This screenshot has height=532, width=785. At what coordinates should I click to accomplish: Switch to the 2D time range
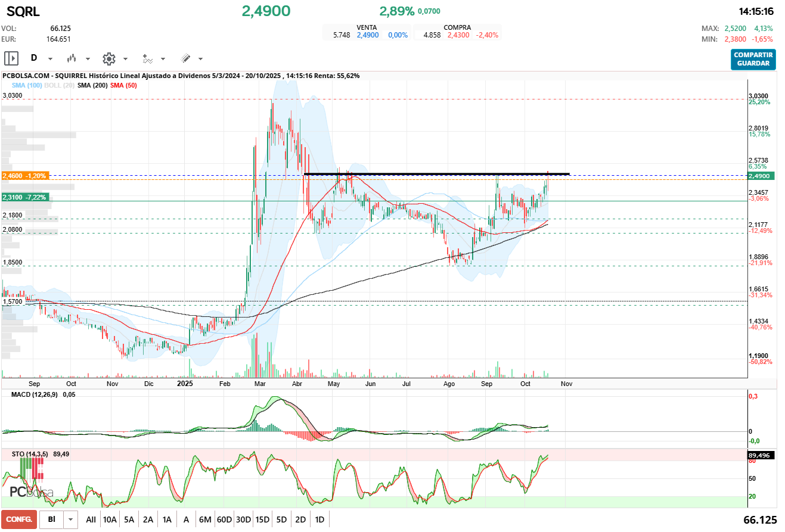(300, 519)
